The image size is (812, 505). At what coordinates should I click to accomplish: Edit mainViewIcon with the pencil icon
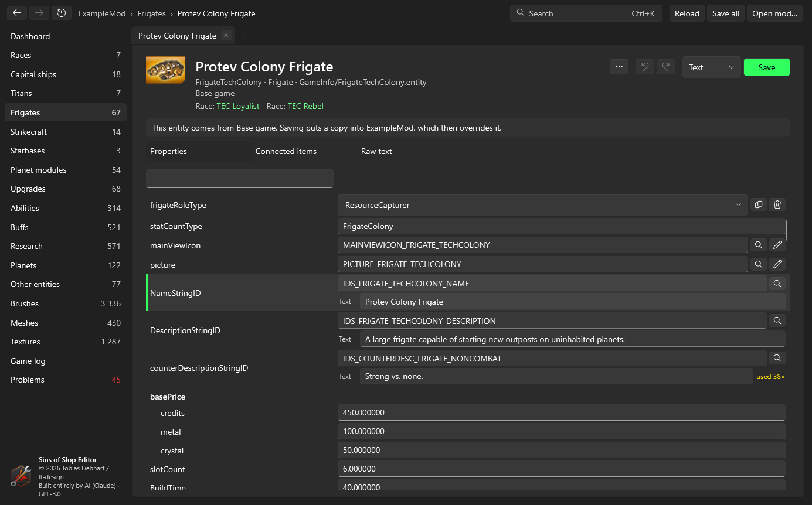pyautogui.click(x=777, y=245)
